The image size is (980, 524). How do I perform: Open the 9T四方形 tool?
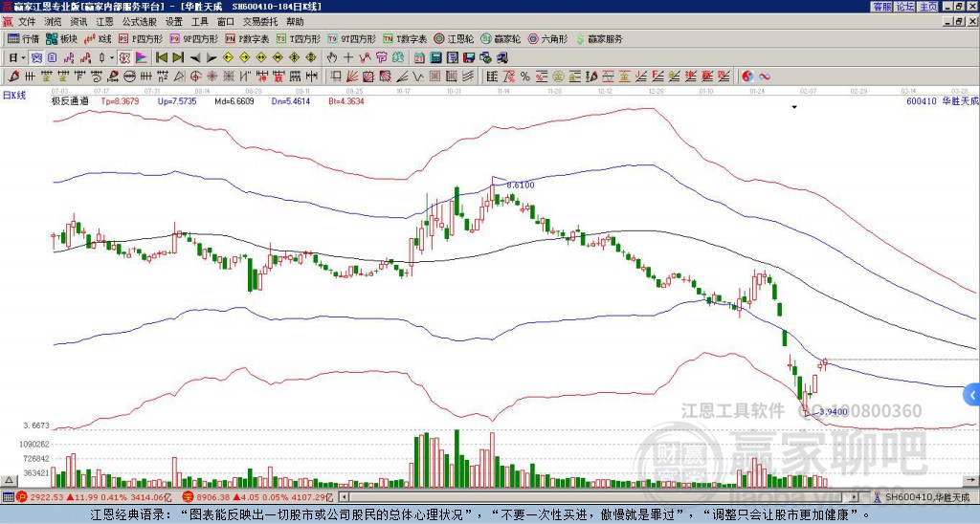(351, 38)
